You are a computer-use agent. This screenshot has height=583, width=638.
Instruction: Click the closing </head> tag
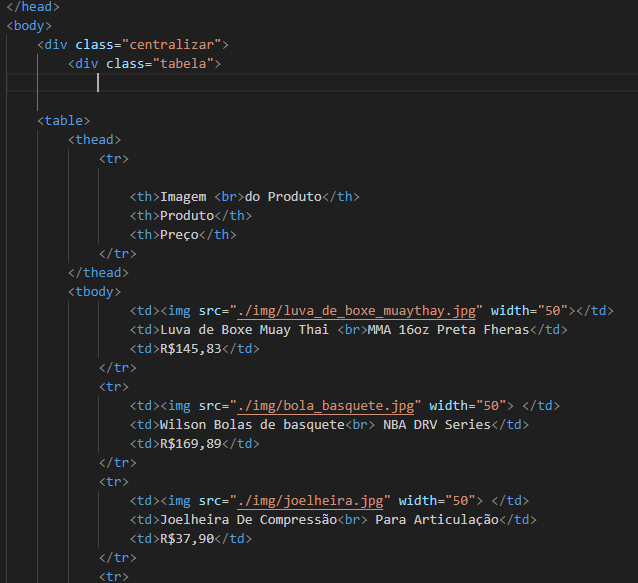point(33,7)
